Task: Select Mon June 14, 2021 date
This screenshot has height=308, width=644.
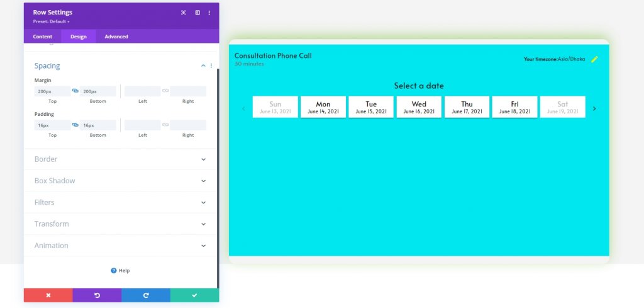Action: click(323, 107)
